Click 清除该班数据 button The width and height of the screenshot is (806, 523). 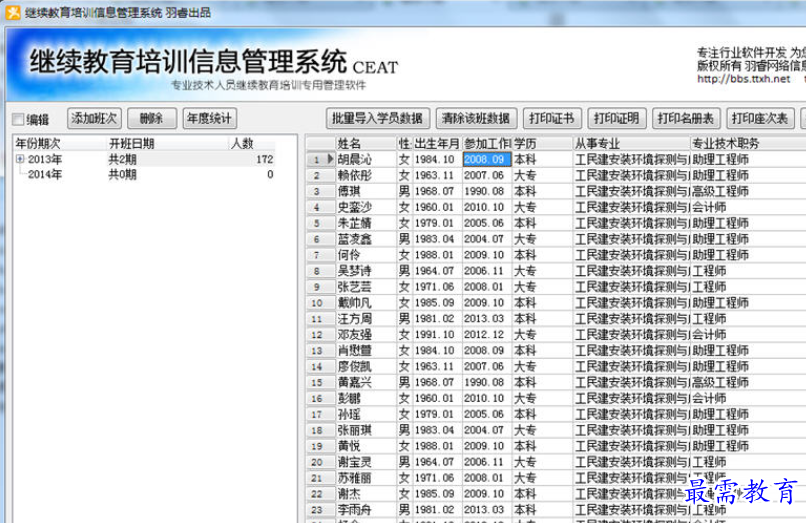tap(475, 119)
